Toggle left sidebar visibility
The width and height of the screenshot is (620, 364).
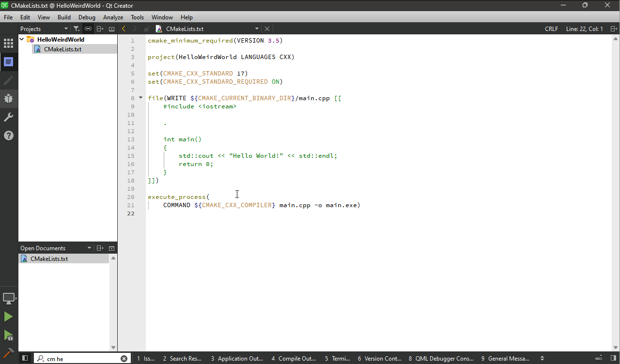point(25,358)
